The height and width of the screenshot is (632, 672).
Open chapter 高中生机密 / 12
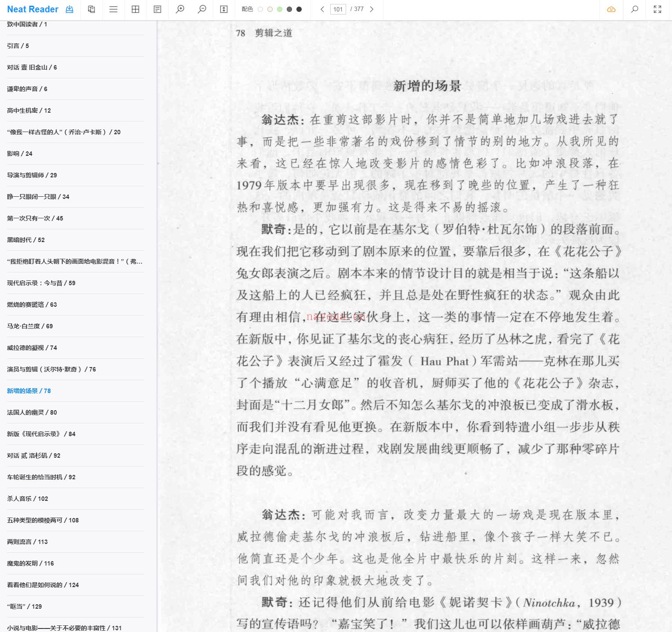pyautogui.click(x=29, y=110)
